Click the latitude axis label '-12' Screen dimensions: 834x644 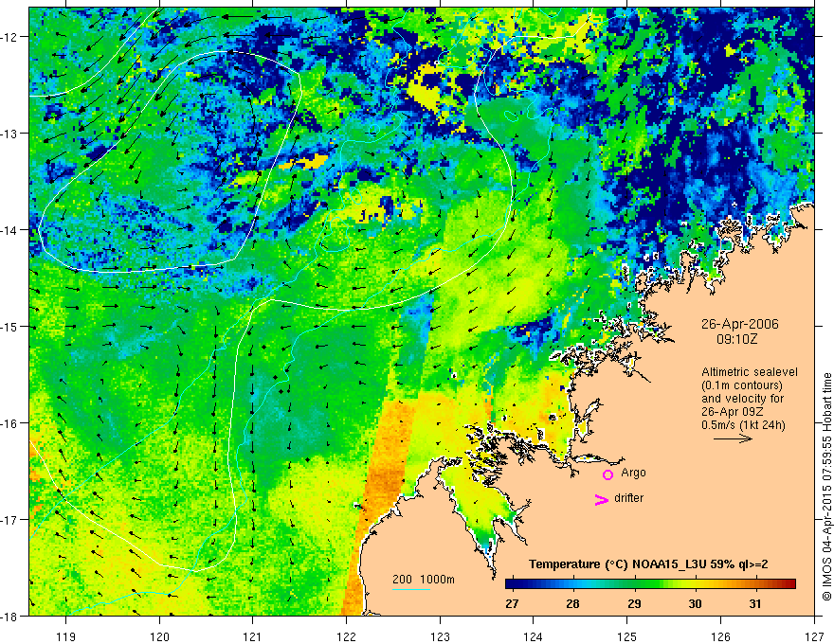point(10,37)
